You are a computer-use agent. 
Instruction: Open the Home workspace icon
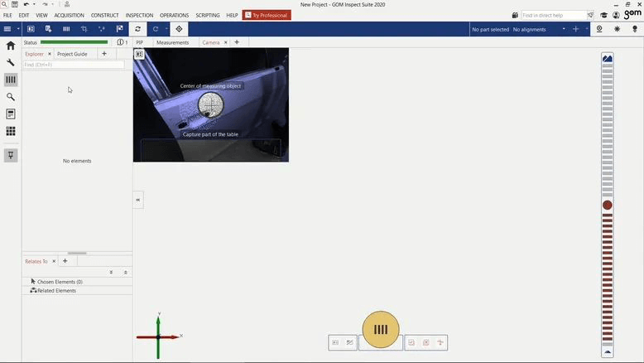coord(11,46)
